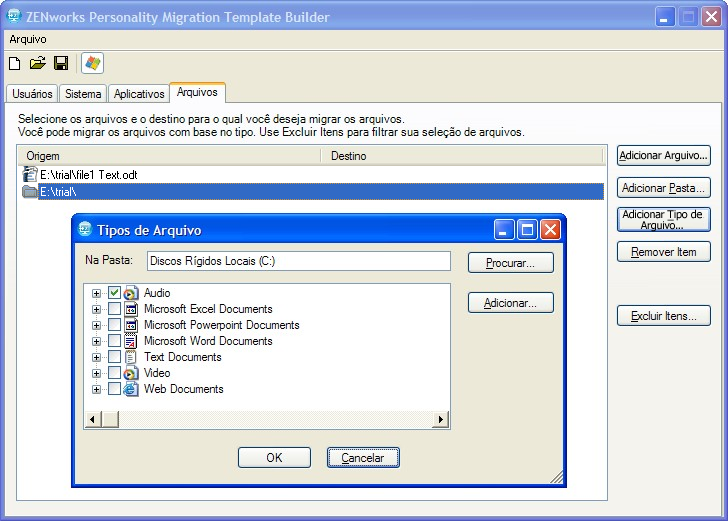This screenshot has width=728, height=521.
Task: Expand the Microsoft Word Documents node
Action: click(x=96, y=341)
